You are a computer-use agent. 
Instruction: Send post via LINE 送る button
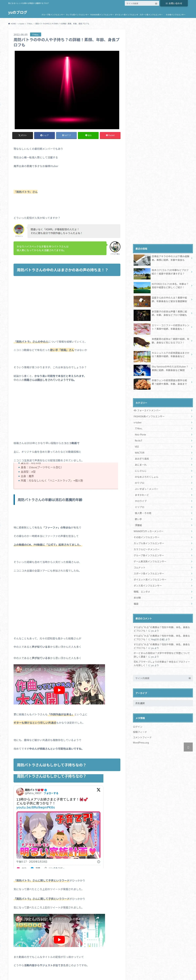pos(88,135)
